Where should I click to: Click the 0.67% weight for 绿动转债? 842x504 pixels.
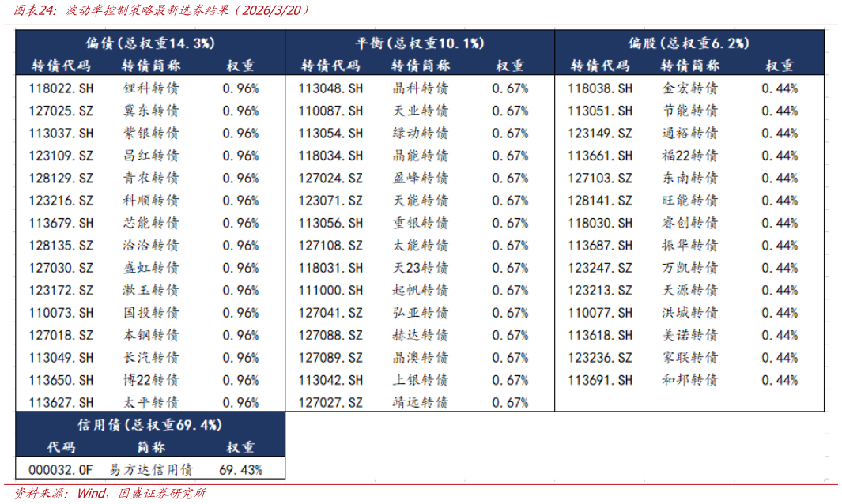click(x=510, y=134)
